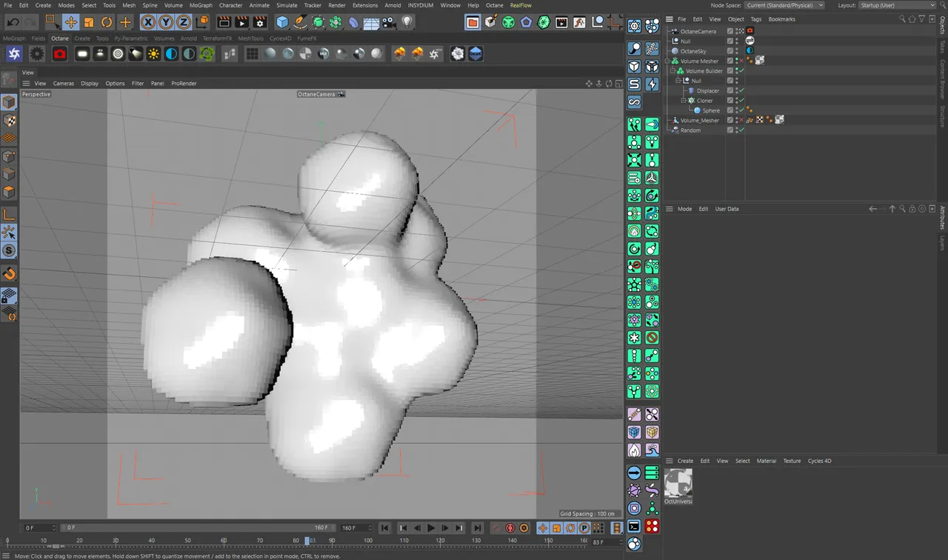Open Attributes panel Mode menu
Screen dimensions: 948x560
coord(684,209)
